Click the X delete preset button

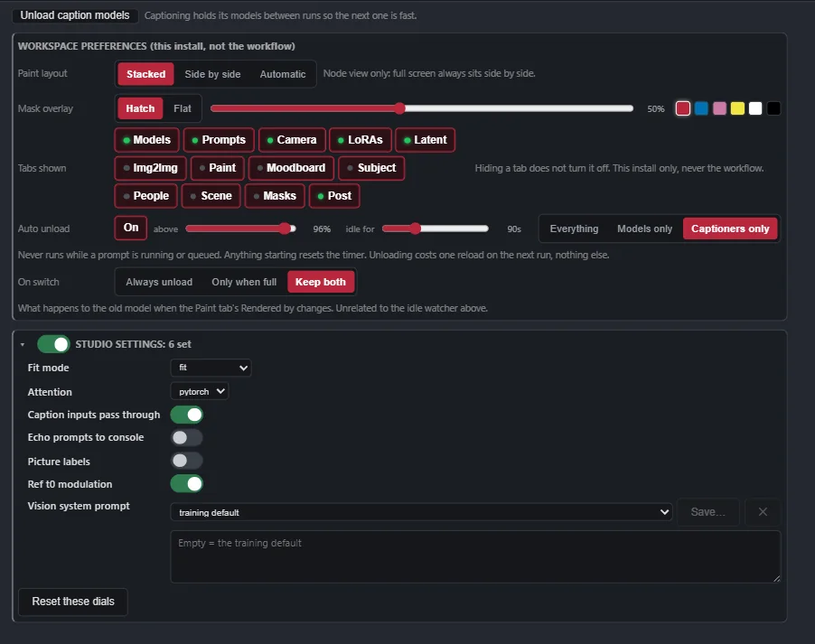[763, 512]
